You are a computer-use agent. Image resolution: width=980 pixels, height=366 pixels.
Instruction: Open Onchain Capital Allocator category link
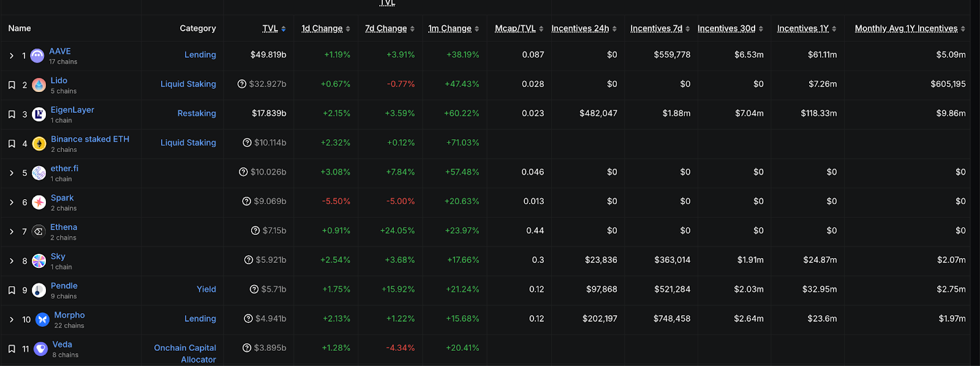coord(185,354)
